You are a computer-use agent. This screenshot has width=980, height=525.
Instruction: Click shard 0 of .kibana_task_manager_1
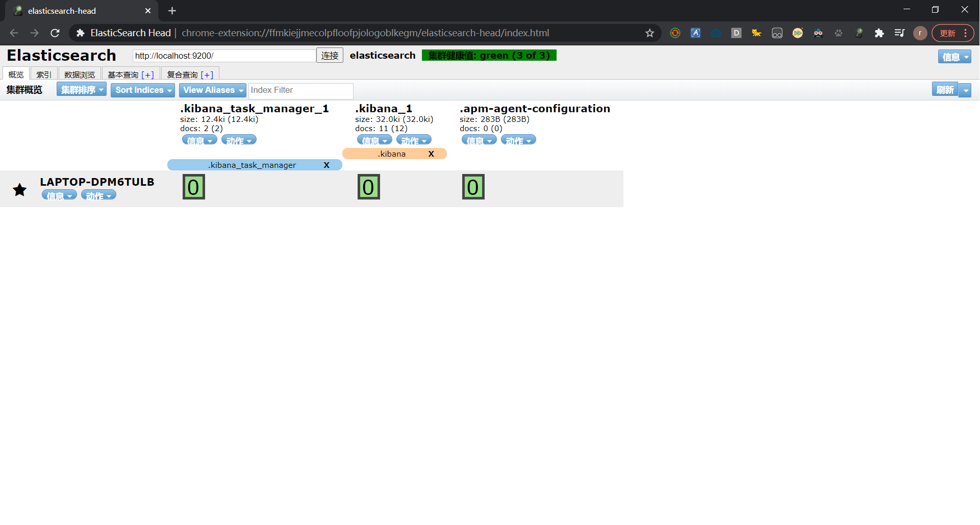click(x=194, y=187)
